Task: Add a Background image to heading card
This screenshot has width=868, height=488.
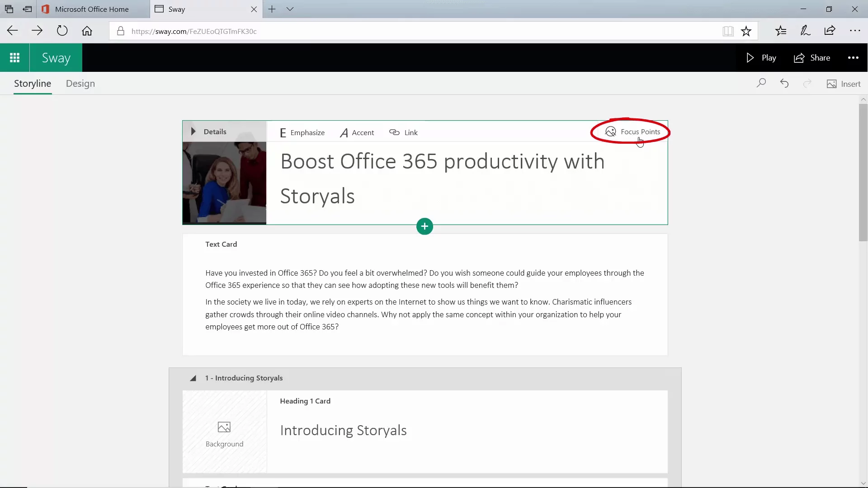Action: pos(224,434)
